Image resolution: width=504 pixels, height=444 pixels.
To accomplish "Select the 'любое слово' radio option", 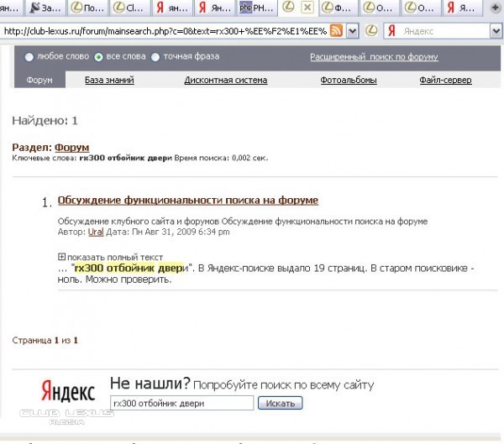I will coord(30,57).
